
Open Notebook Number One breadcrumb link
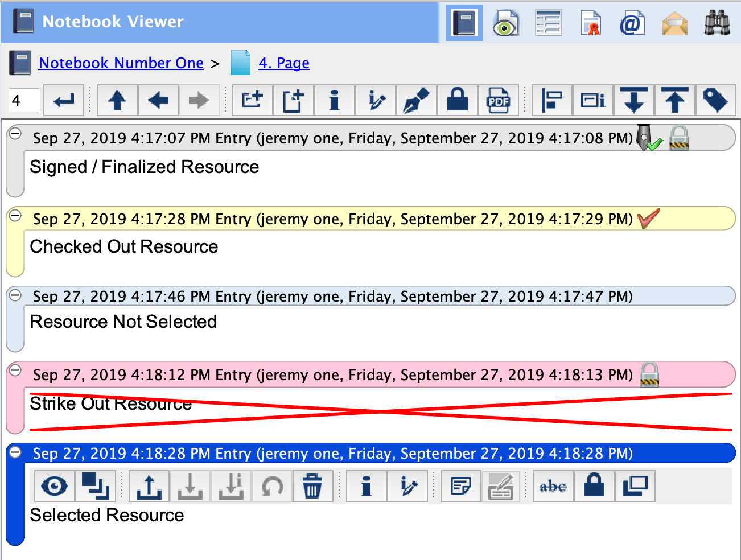click(120, 63)
